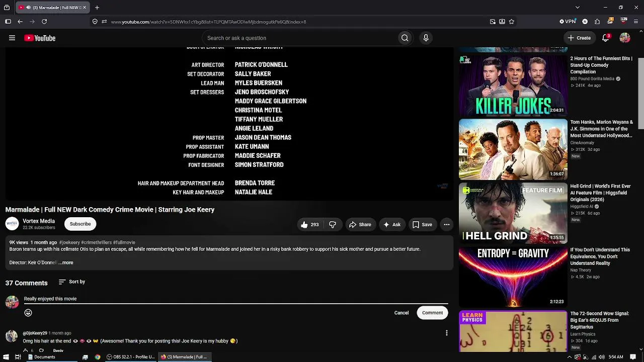Open the Windows Start menu
The height and width of the screenshot is (362, 644).
point(5,357)
